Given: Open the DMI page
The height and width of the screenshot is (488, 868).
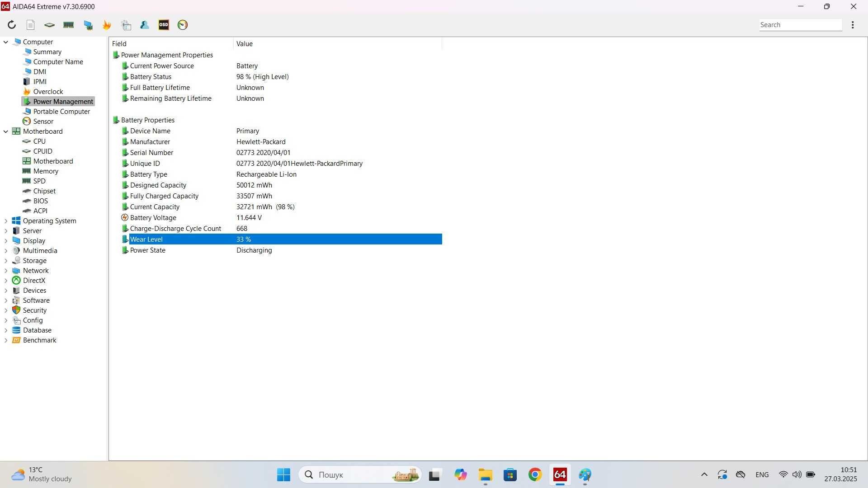Looking at the screenshot, I should (x=39, y=72).
